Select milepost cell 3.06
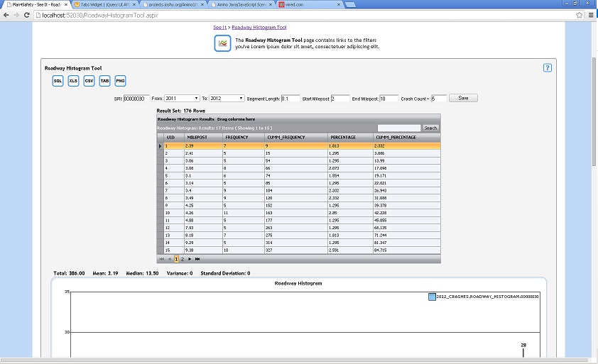 coord(204,161)
